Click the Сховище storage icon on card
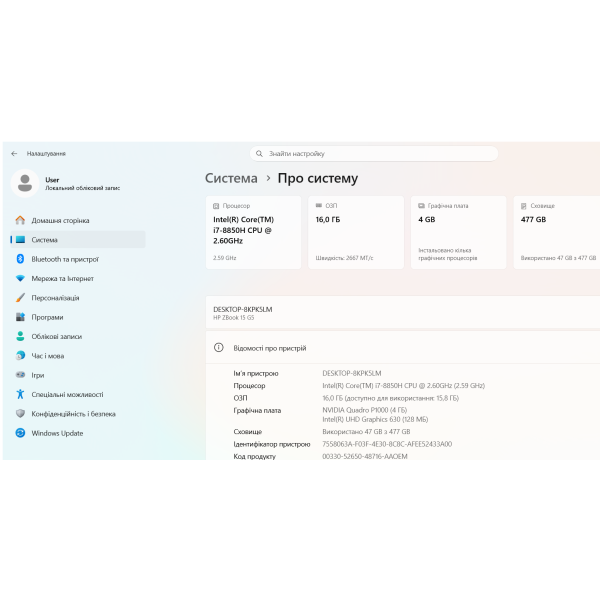Image resolution: width=600 pixels, height=600 pixels. [x=523, y=206]
